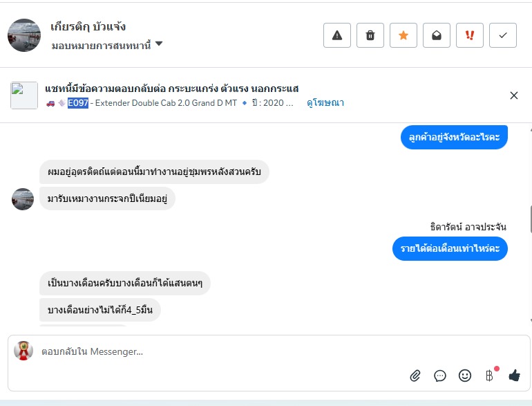
Task: Click the ad thumbnail image in banner
Action: point(24,95)
